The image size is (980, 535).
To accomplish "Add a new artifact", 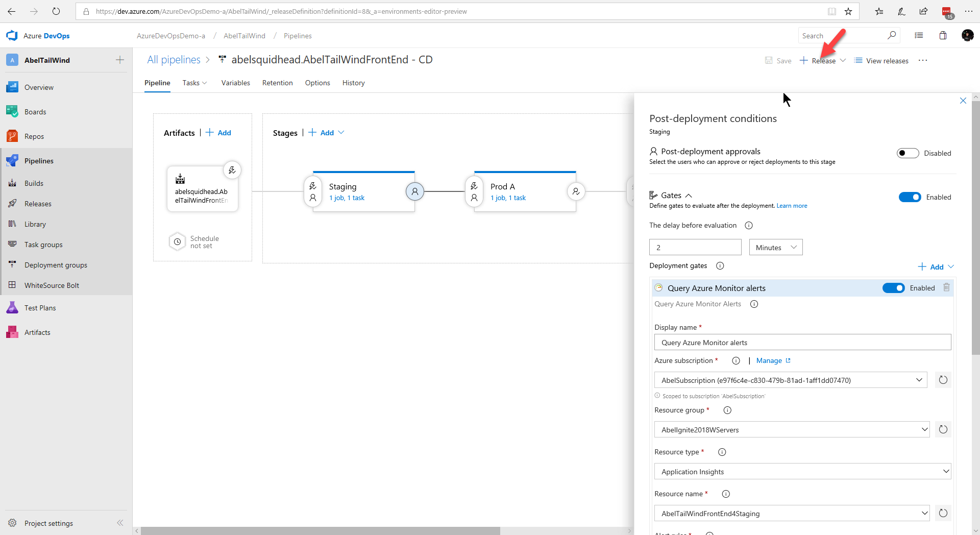I will (x=218, y=133).
